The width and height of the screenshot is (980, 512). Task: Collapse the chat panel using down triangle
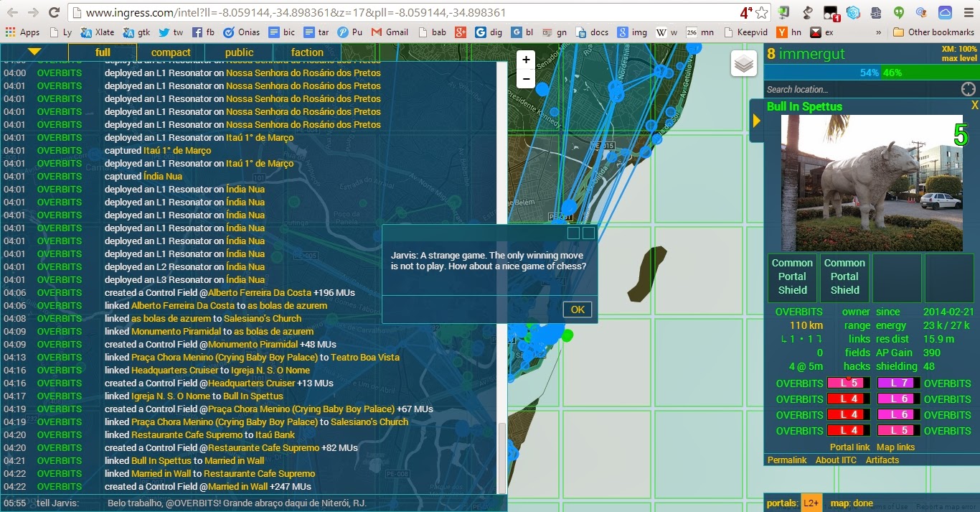click(34, 52)
